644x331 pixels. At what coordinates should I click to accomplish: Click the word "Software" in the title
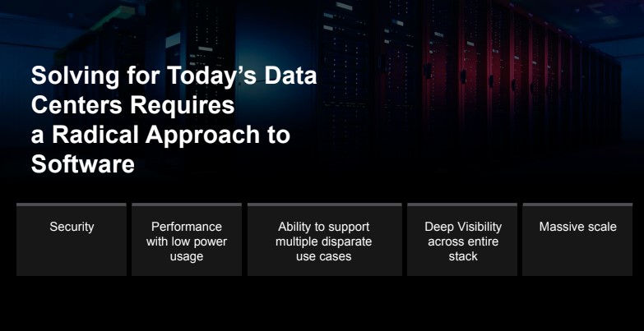click(82, 165)
